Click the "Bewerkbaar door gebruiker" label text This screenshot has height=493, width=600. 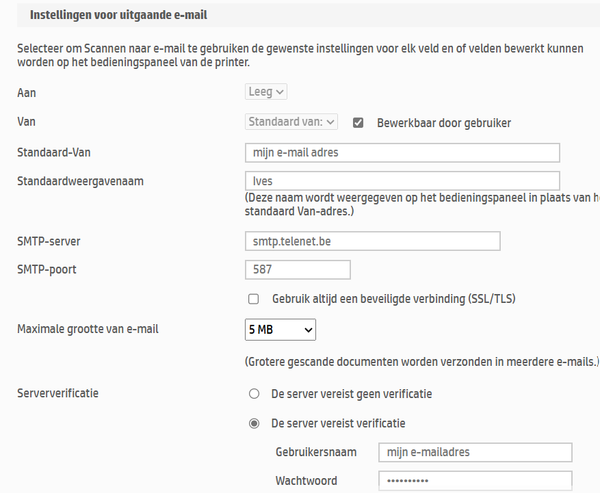coord(444,123)
